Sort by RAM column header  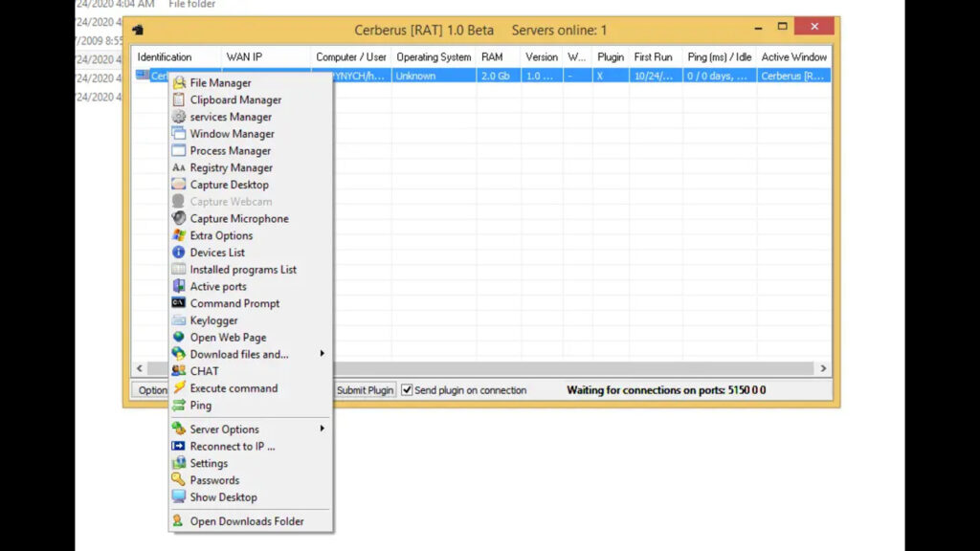498,56
